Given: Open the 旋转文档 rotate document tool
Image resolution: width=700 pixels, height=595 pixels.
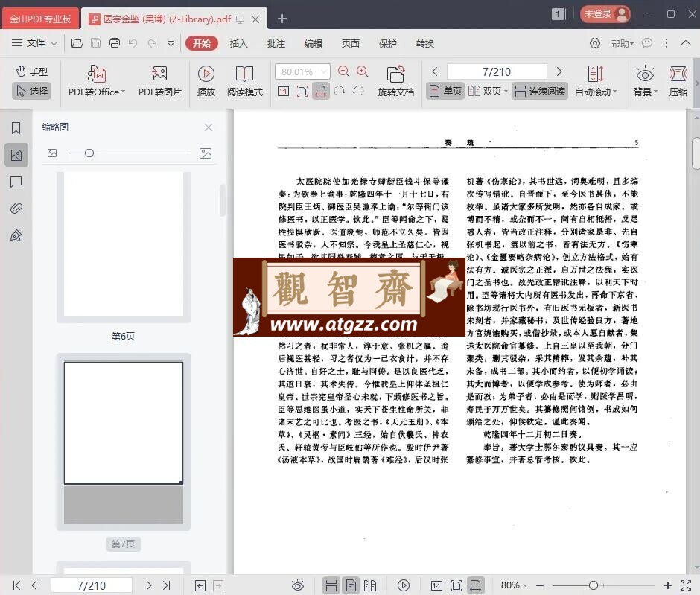Looking at the screenshot, I should 395,80.
